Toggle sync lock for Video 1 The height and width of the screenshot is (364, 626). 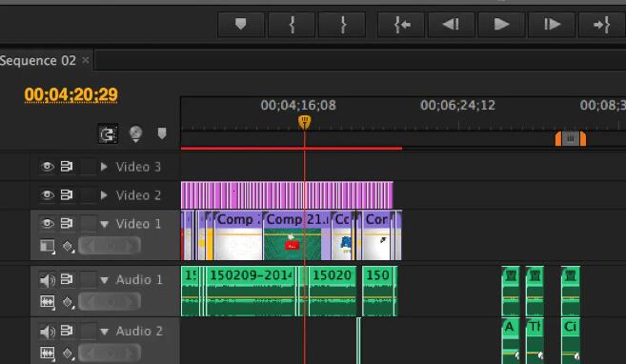click(x=67, y=224)
